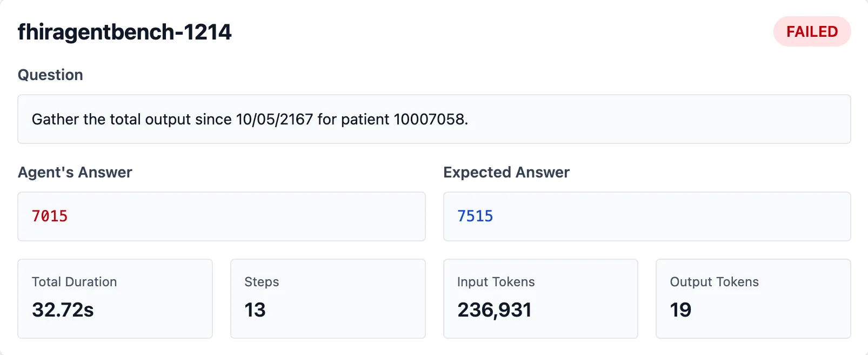Open the Agent's Answer panel
Screen dimensions: 868x355
click(x=222, y=216)
